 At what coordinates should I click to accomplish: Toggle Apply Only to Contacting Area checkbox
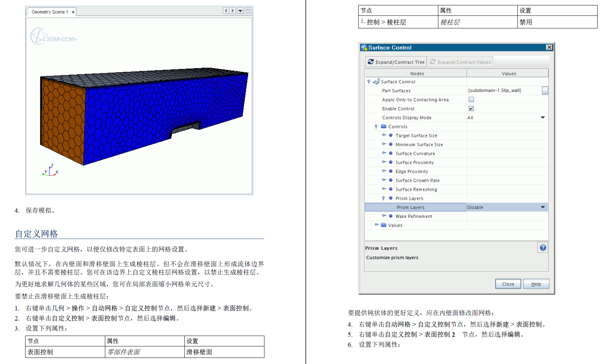point(471,100)
